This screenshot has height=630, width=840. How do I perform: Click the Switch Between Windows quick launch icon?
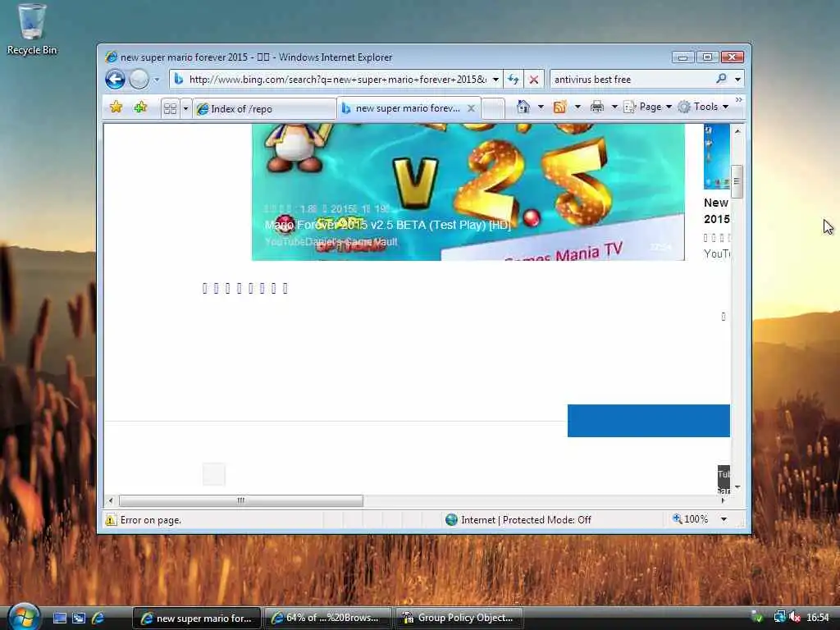tap(79, 619)
